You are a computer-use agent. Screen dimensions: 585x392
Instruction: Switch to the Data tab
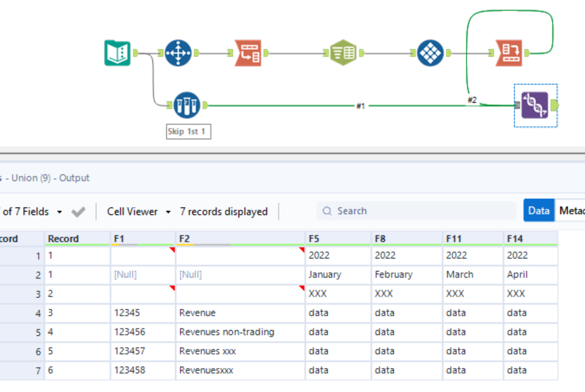click(539, 210)
